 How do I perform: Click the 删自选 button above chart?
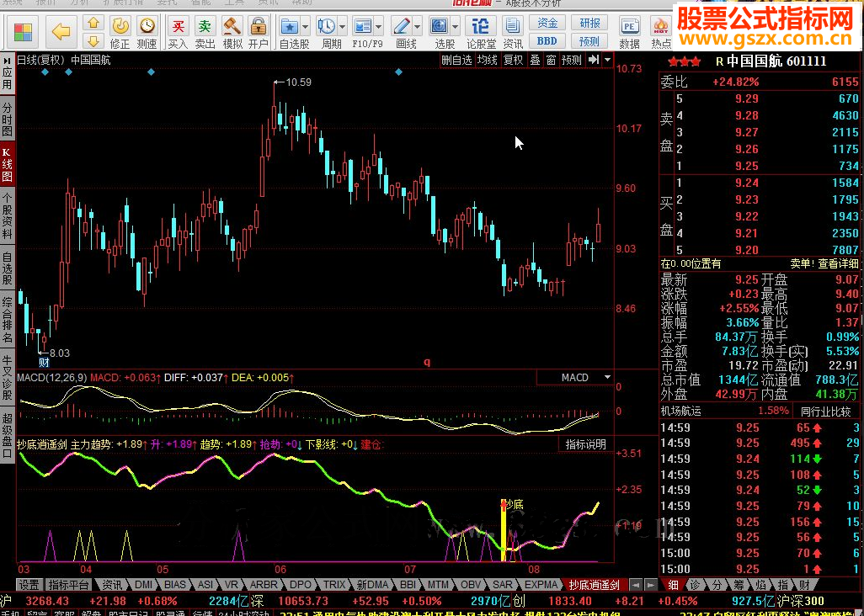[456, 60]
